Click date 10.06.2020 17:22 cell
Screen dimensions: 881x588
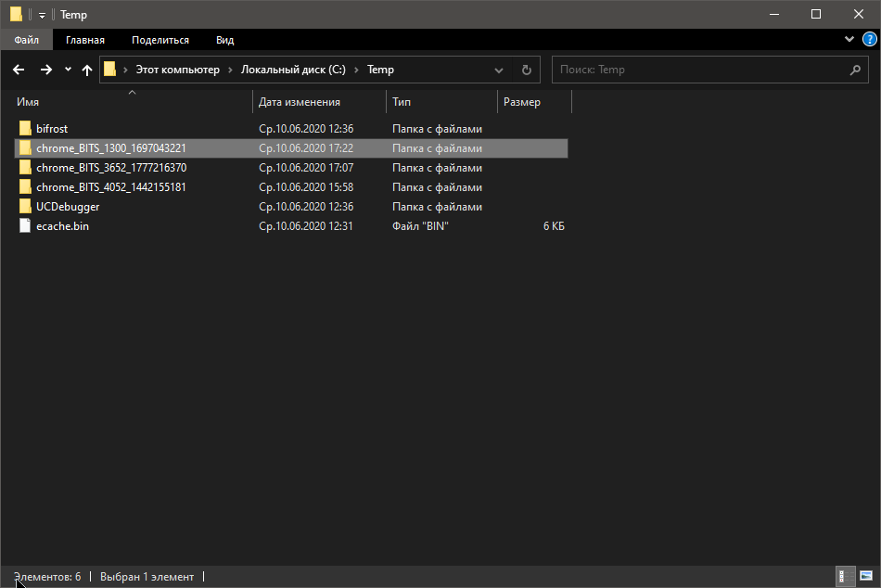[306, 148]
